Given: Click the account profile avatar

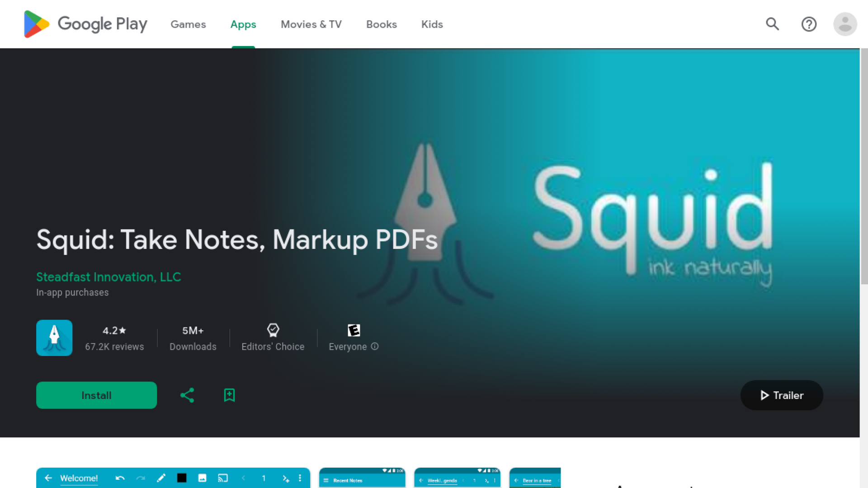Looking at the screenshot, I should tap(845, 24).
